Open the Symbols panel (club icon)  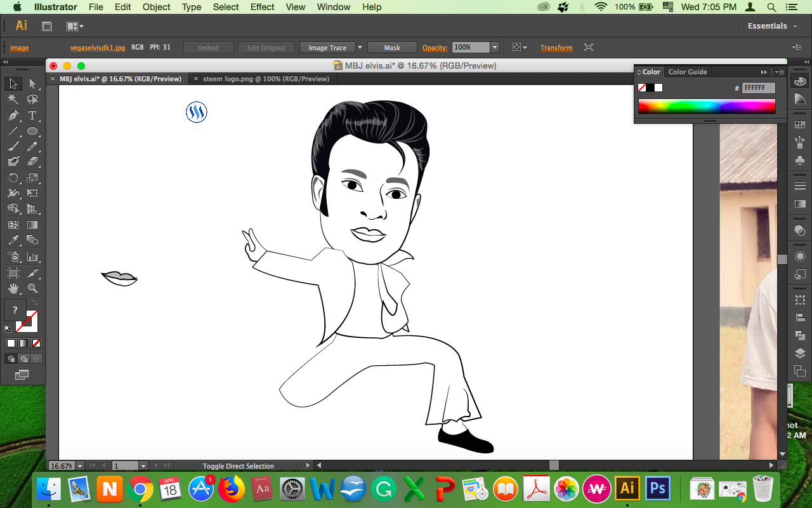click(800, 160)
